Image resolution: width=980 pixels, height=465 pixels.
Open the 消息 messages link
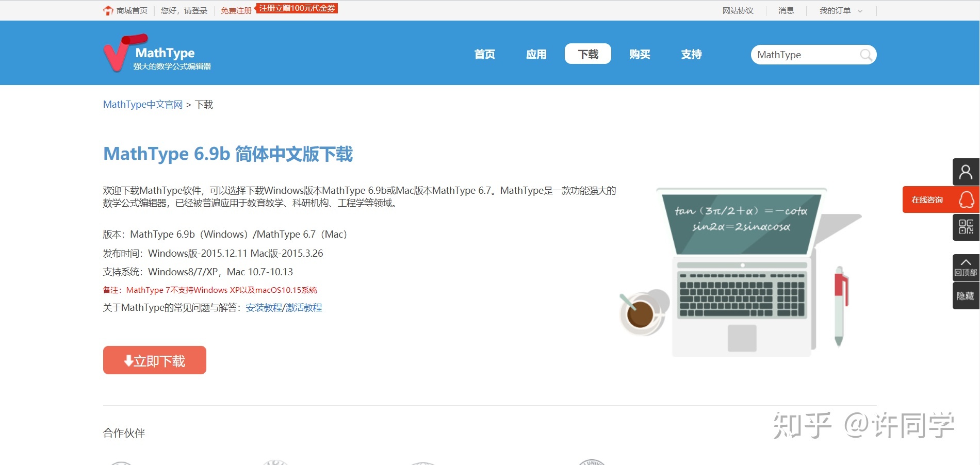click(x=786, y=10)
